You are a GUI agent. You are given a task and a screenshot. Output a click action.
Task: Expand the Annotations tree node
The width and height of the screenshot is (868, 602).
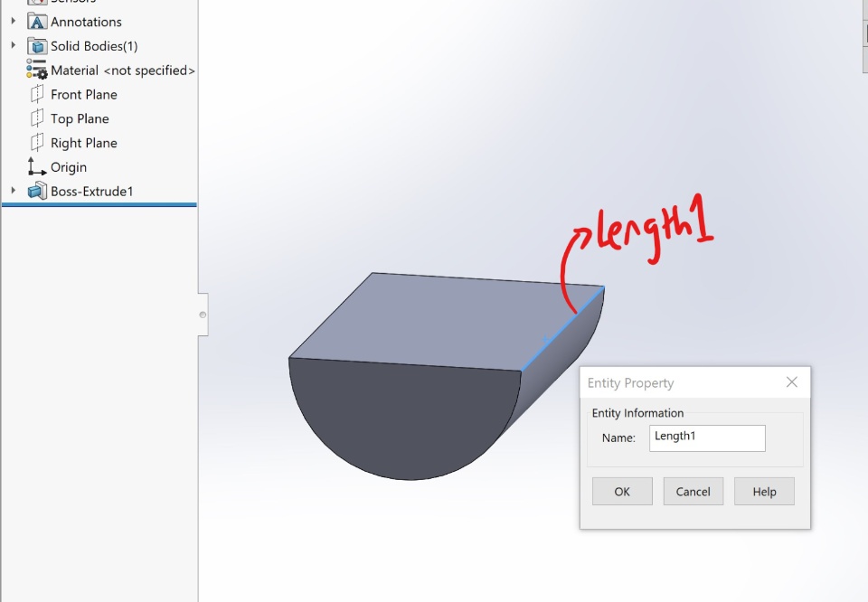point(14,21)
